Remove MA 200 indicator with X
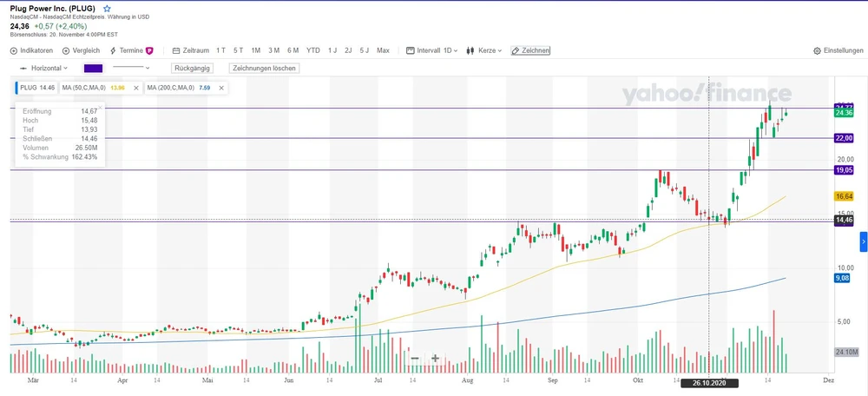 point(220,88)
